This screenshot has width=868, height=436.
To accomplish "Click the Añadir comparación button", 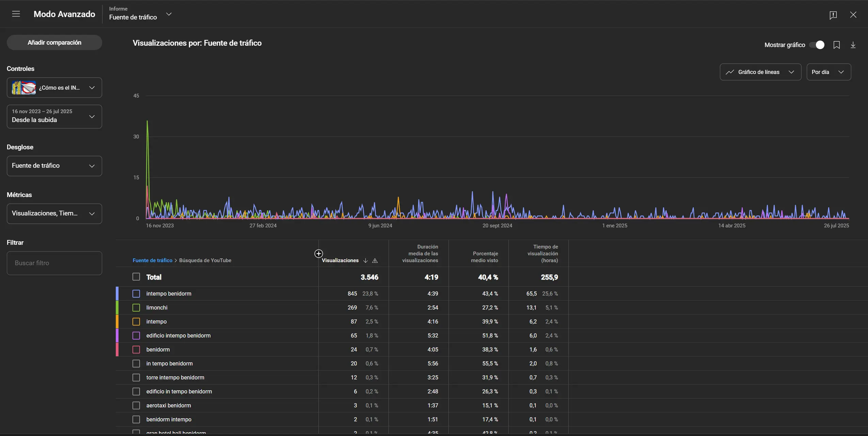I will pyautogui.click(x=54, y=43).
